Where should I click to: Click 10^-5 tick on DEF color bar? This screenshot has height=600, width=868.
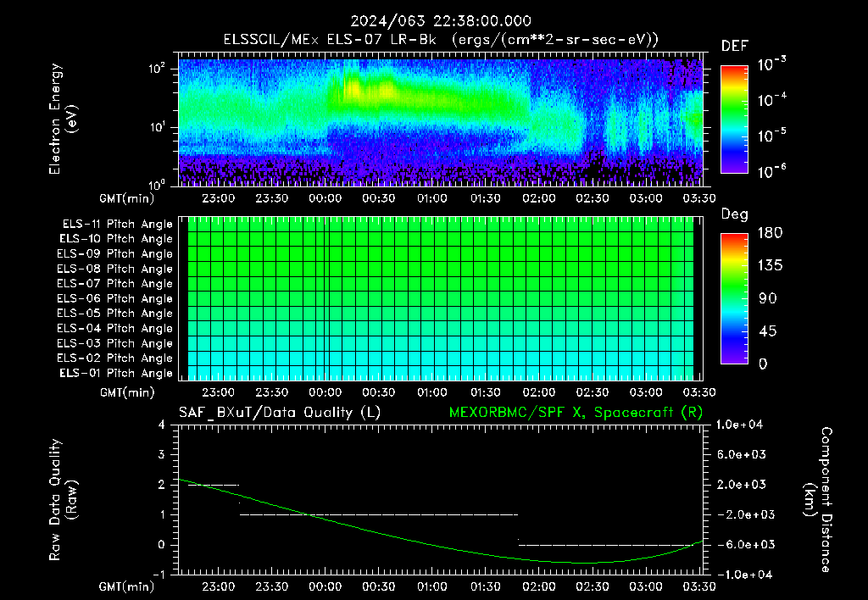coord(771,135)
